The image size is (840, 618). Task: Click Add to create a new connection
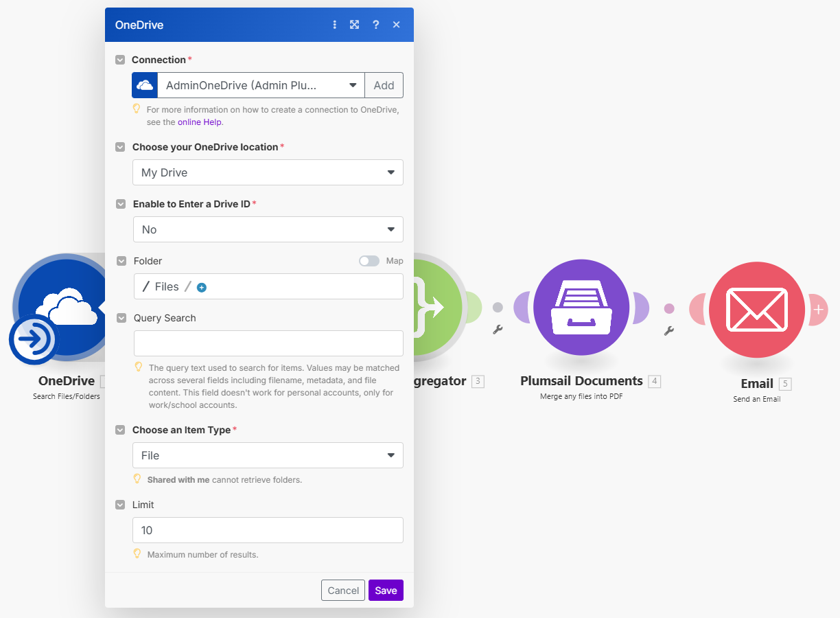click(x=384, y=85)
